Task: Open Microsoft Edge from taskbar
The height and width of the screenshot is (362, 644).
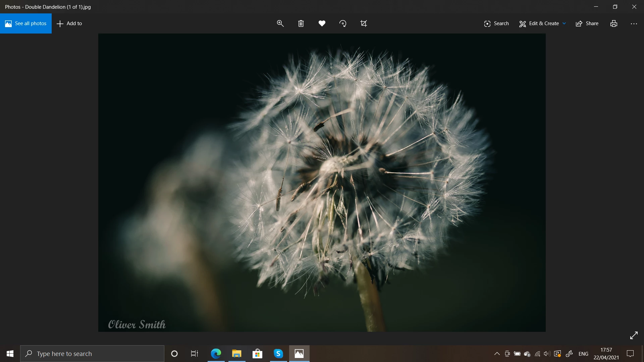Action: [x=216, y=354]
